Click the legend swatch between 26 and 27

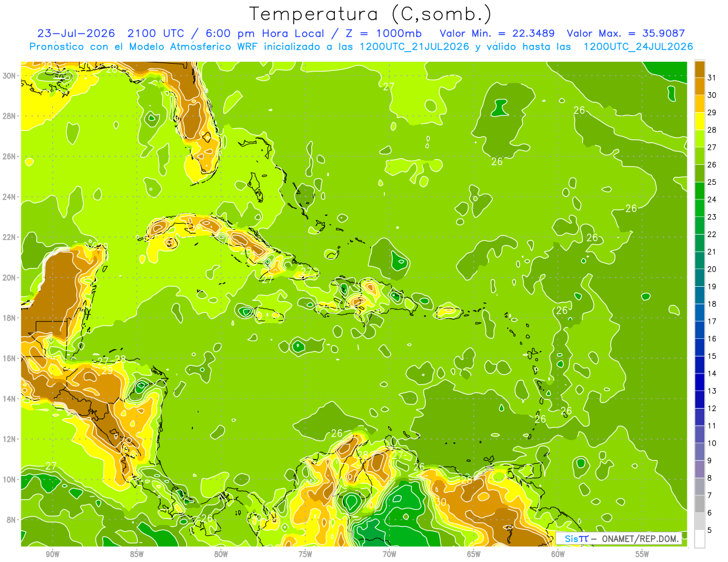(699, 156)
